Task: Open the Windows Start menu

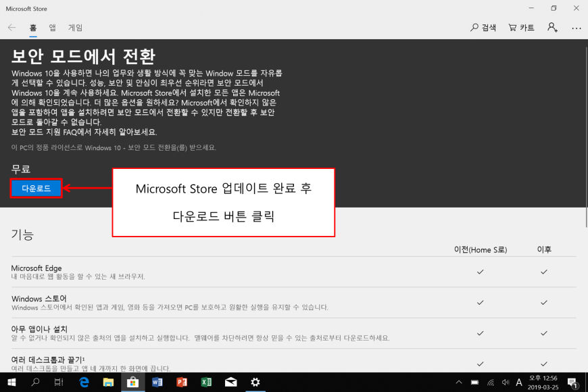Action: [x=11, y=383]
